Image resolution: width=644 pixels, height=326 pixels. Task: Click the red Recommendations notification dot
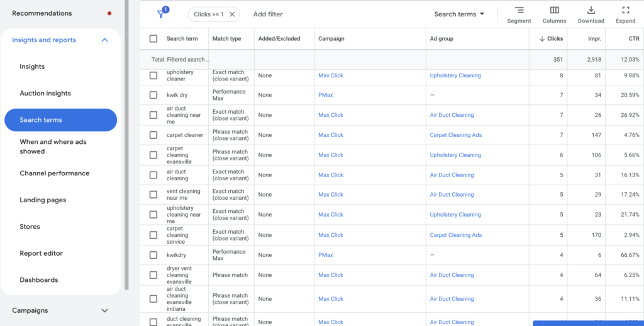pyautogui.click(x=109, y=13)
